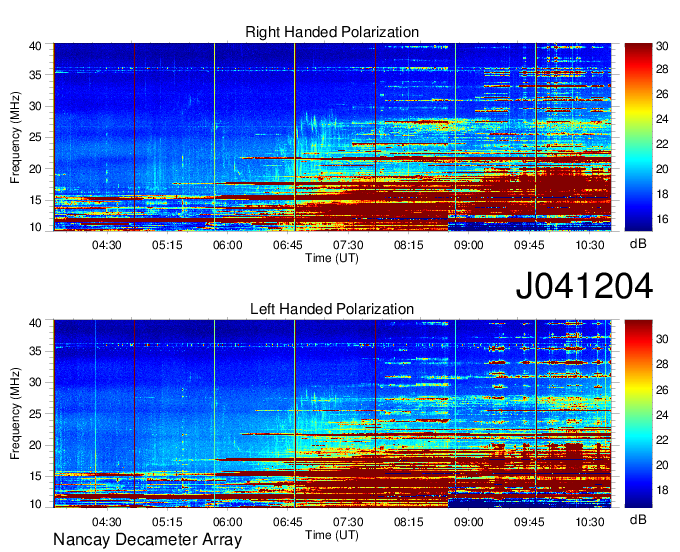Click the 06:00 time tick of Right Handed plot

[227, 245]
